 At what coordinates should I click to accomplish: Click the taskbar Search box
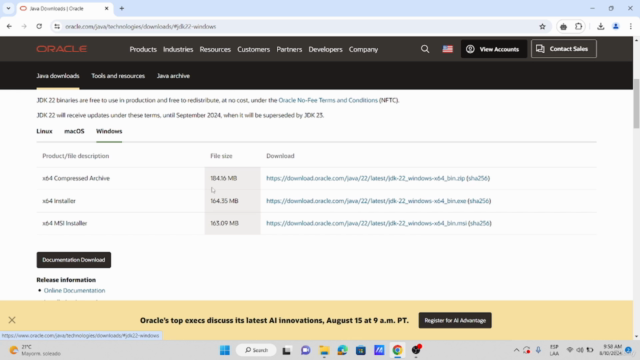pyautogui.click(x=256, y=350)
